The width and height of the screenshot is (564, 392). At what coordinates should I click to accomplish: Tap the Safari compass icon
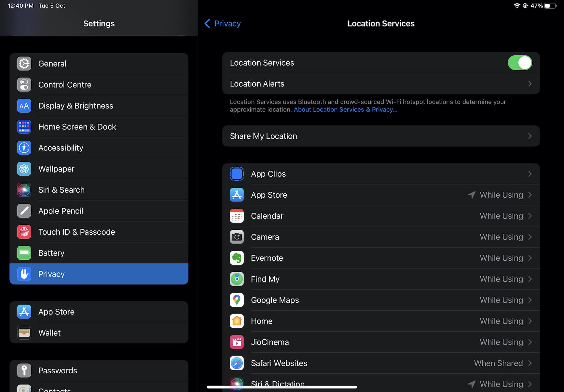point(237,363)
